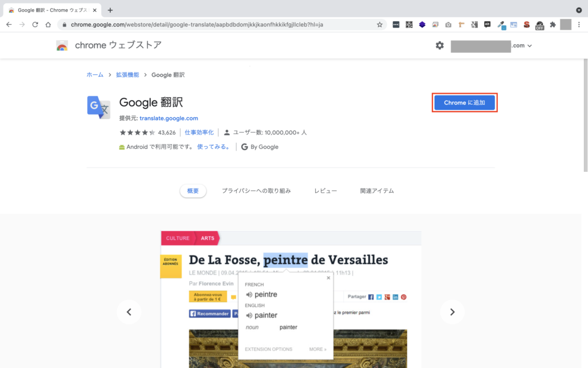Image resolution: width=588 pixels, height=368 pixels.
Task: Open Chrome Web Store settings gear
Action: tap(439, 45)
